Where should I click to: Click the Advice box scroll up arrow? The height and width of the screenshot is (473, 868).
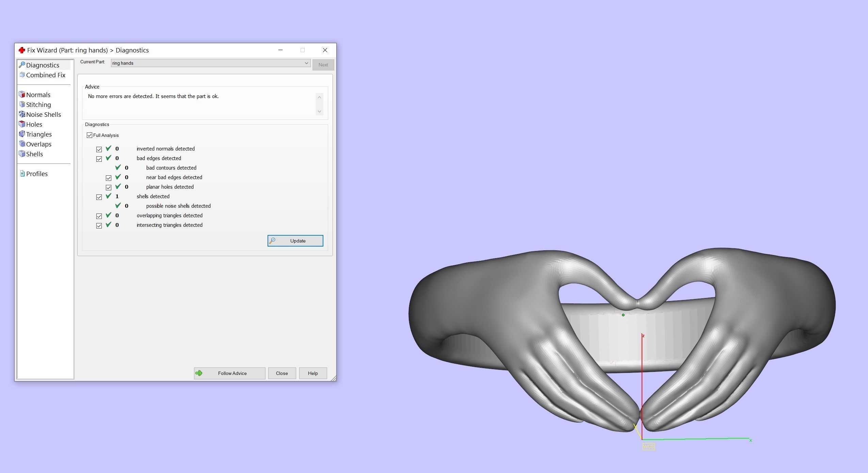pyautogui.click(x=319, y=97)
